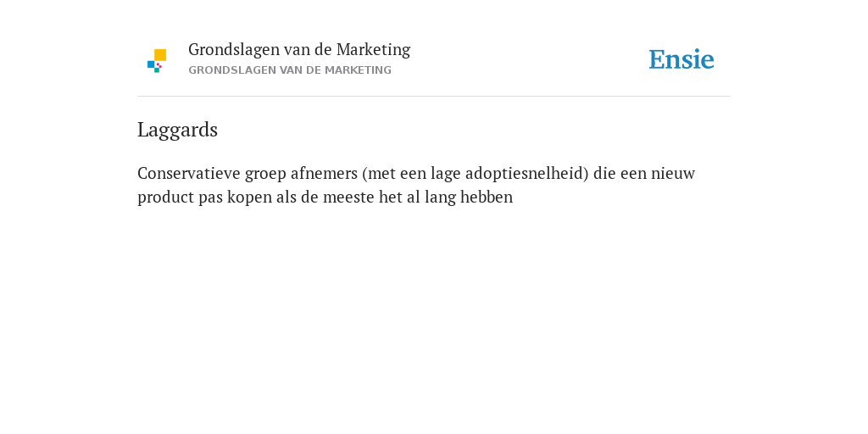Click the teal square in the logo
Viewport: 868px width, 434px height.
tap(157, 70)
